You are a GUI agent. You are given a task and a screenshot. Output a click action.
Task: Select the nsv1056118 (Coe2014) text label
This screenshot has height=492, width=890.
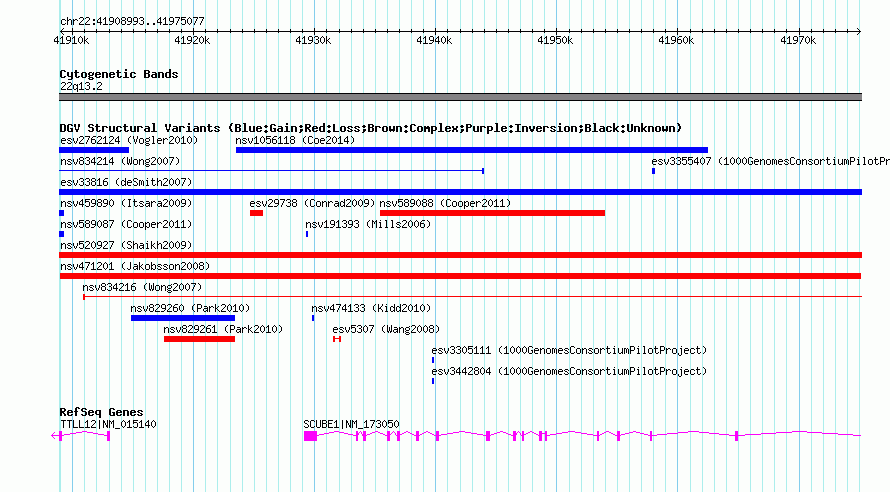295,140
